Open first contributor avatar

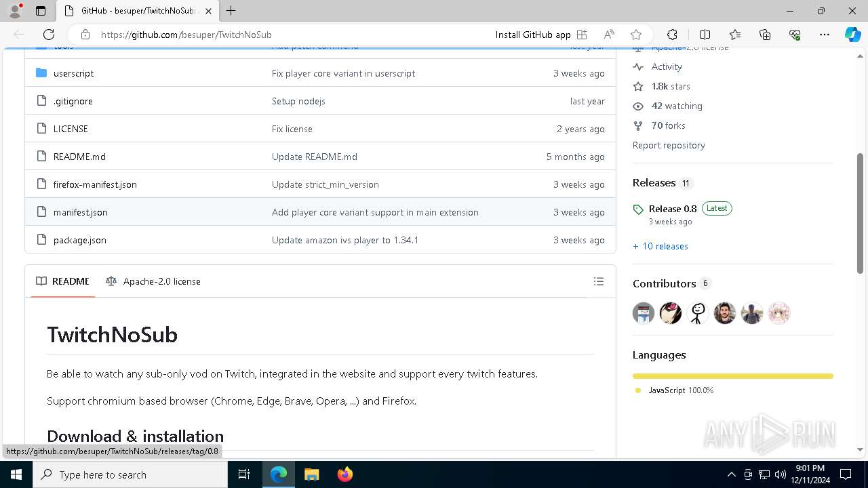point(644,313)
